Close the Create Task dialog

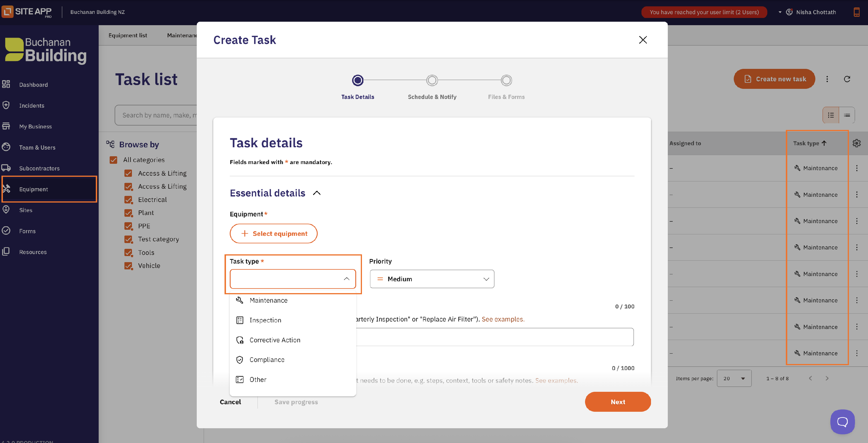643,40
